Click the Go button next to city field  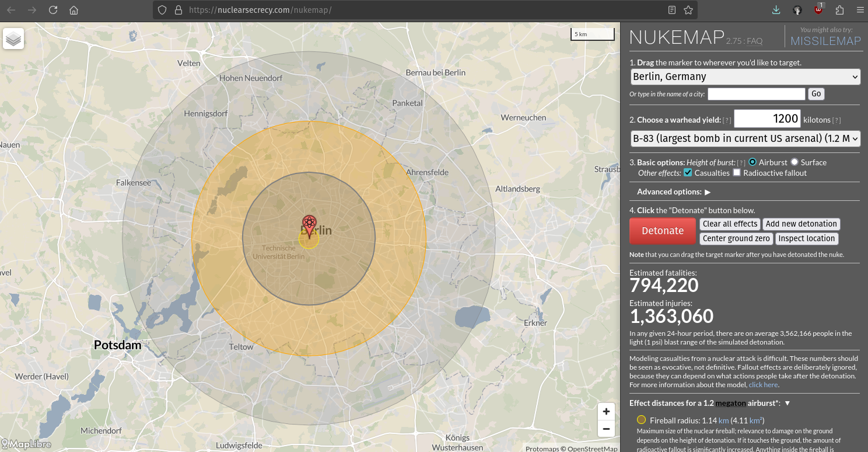(815, 93)
